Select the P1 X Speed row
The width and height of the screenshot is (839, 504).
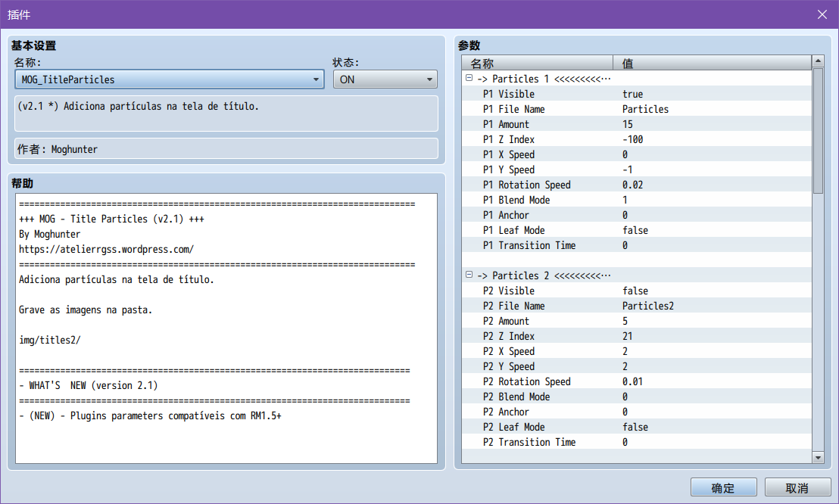coord(637,154)
